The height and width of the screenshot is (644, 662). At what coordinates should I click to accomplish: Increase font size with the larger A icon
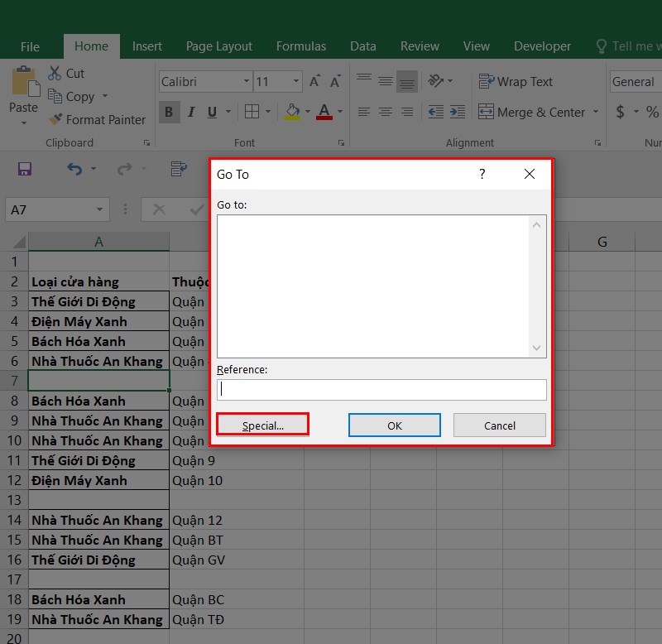314,81
